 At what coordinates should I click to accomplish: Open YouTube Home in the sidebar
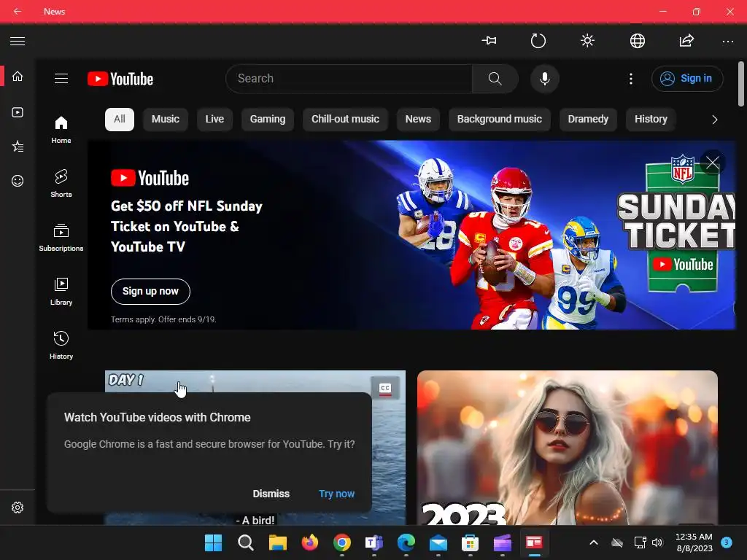point(61,130)
